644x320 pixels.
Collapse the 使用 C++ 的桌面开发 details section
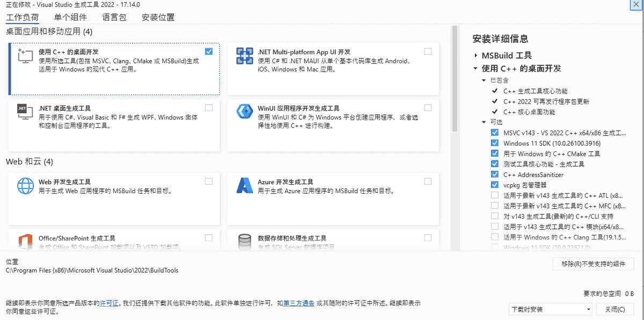coord(475,68)
